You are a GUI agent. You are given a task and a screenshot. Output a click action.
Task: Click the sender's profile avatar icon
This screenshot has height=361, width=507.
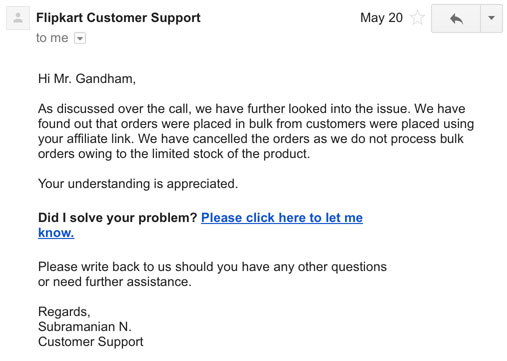tap(18, 18)
